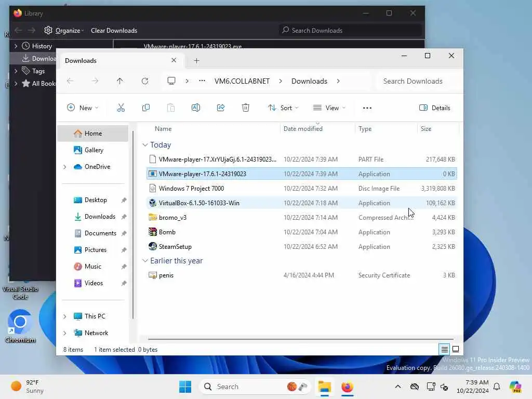Viewport: 532px width, 399px height.
Task: Open the Chromium desktop shortcut
Action: [20, 326]
